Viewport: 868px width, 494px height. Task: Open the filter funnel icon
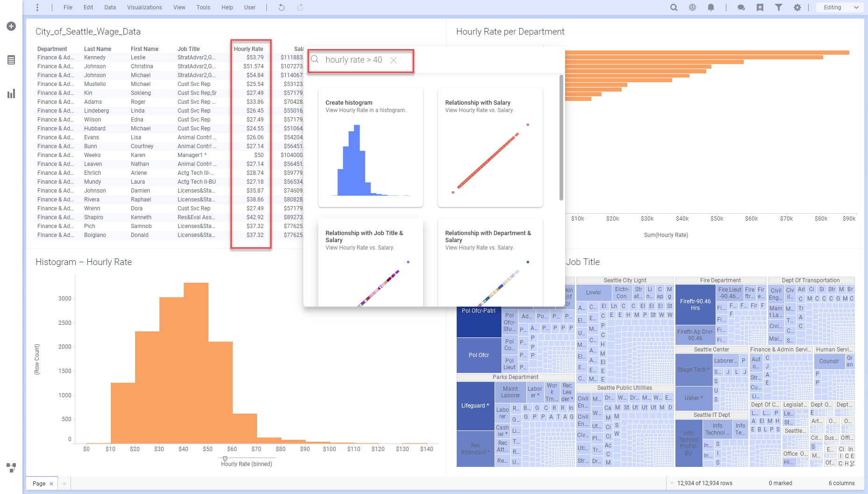(x=779, y=7)
